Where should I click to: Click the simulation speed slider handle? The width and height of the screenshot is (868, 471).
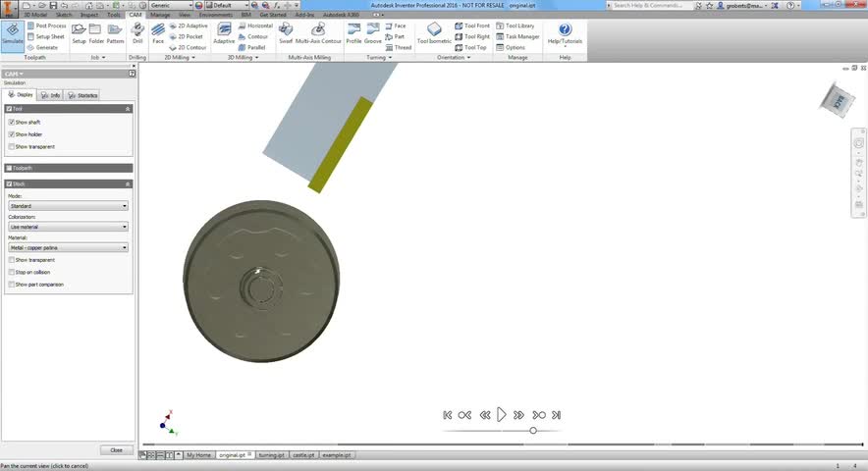[x=533, y=430]
